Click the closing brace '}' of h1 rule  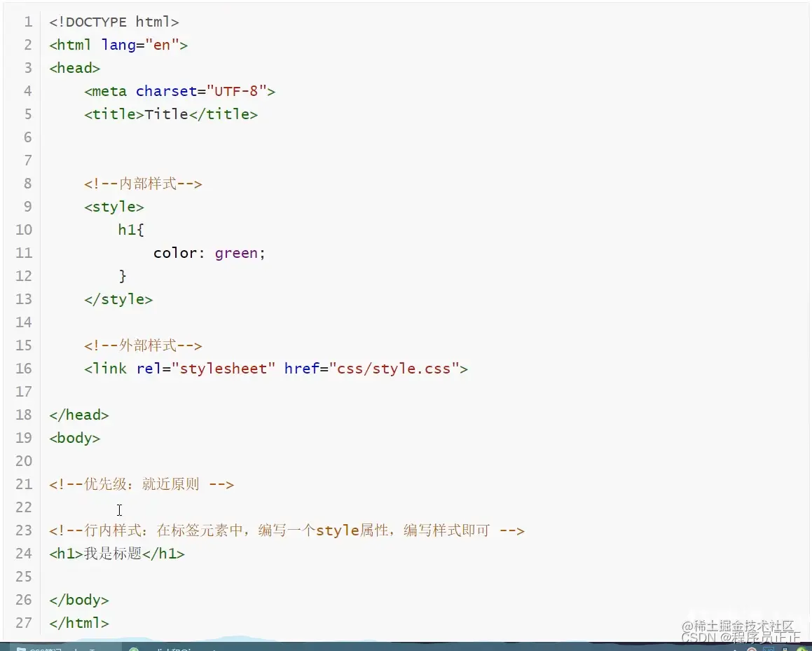coord(123,276)
